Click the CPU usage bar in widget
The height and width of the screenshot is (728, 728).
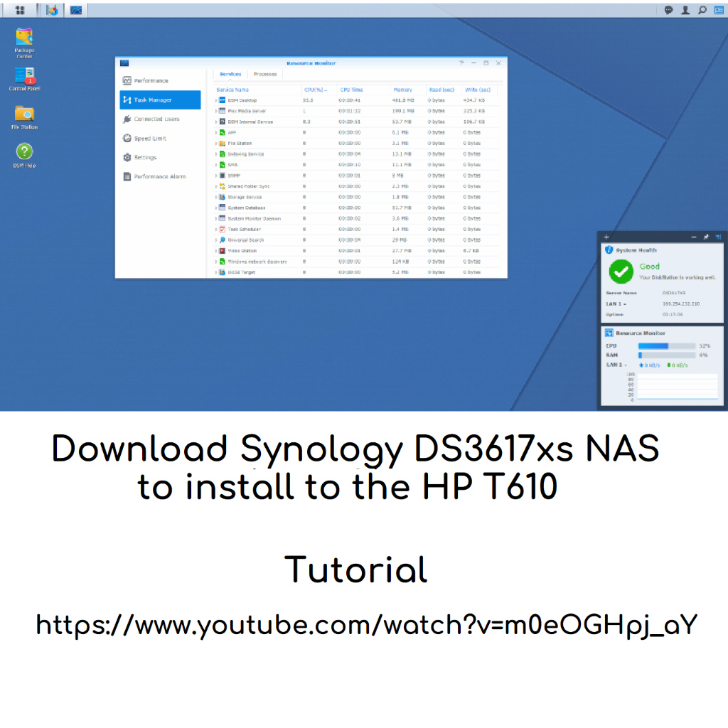click(667, 346)
